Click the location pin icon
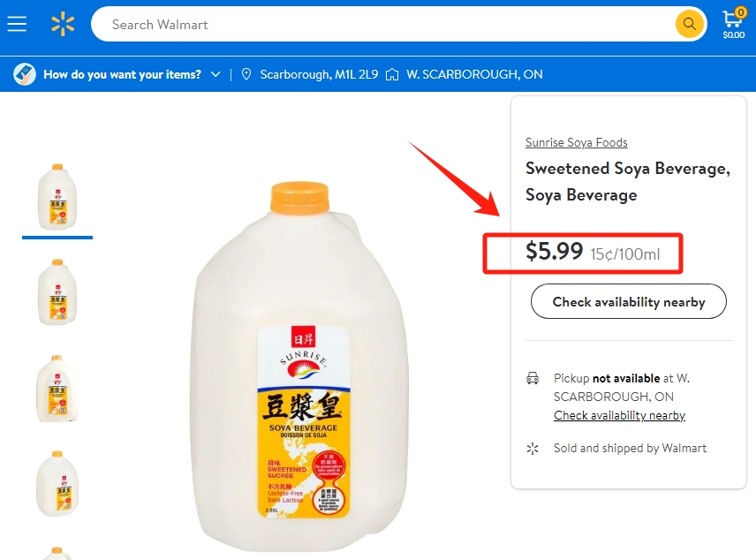The image size is (756, 560). 246,74
